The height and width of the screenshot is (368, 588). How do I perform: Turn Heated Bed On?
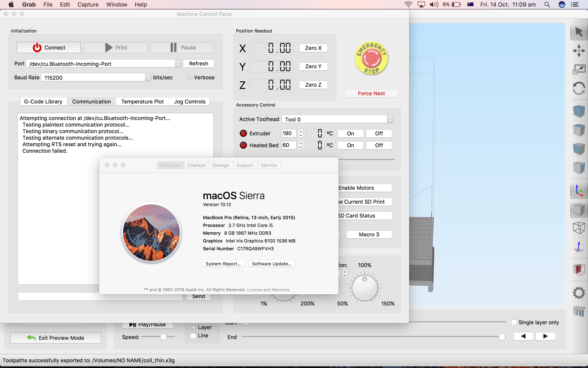(350, 145)
